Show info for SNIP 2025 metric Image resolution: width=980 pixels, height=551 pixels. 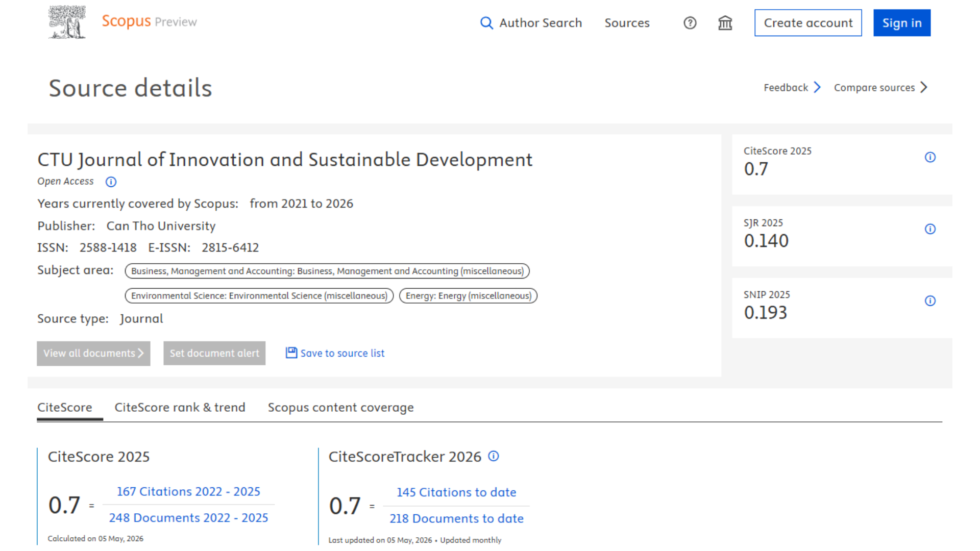[x=930, y=301]
